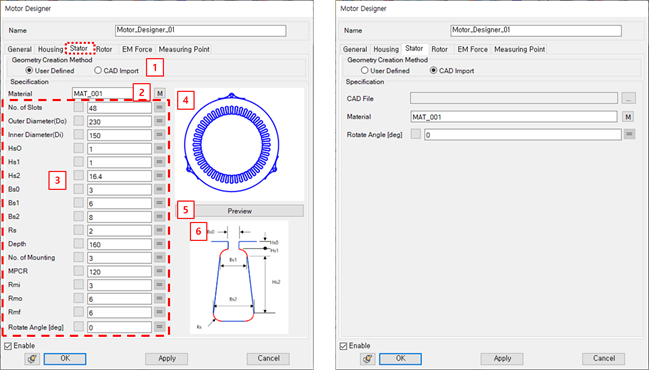The width and height of the screenshot is (650, 371).
Task: Click the Inner Diameter(Di) value field '150'
Action: 119,135
